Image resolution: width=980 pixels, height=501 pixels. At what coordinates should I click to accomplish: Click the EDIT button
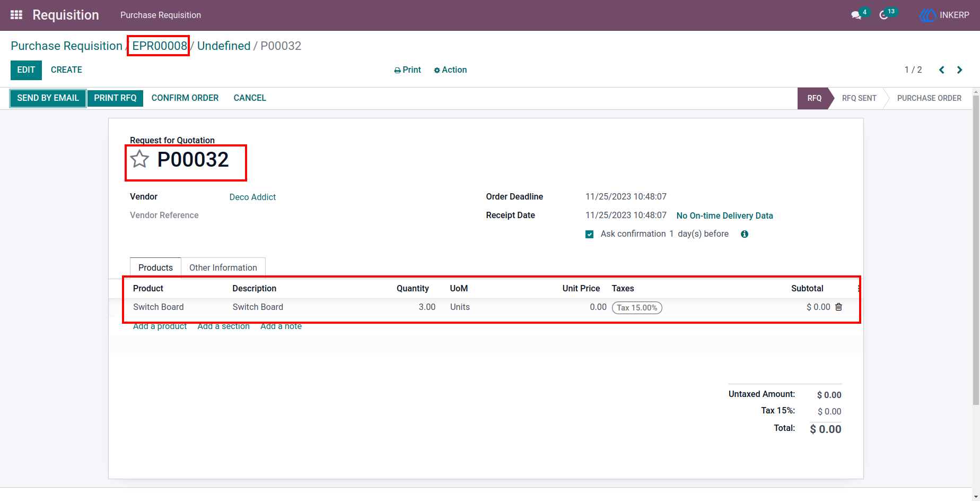pos(26,70)
